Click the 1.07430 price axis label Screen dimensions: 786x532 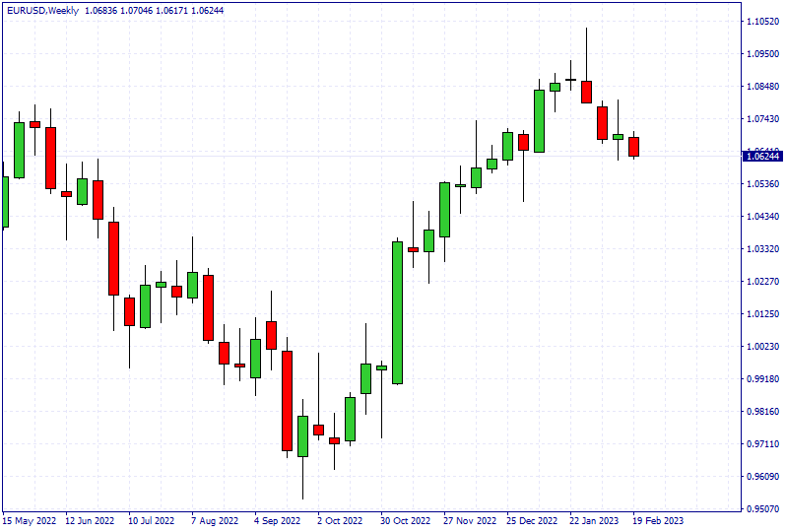click(763, 119)
